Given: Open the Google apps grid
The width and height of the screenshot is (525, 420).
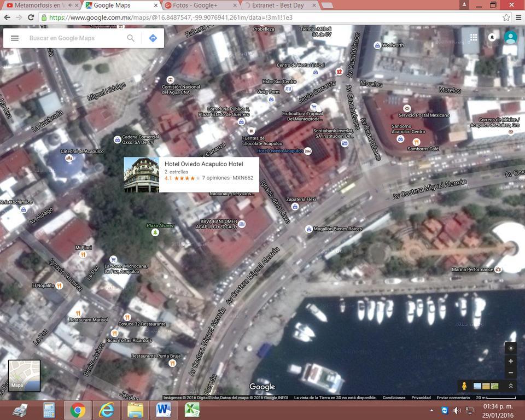Looking at the screenshot, I should [x=474, y=37].
